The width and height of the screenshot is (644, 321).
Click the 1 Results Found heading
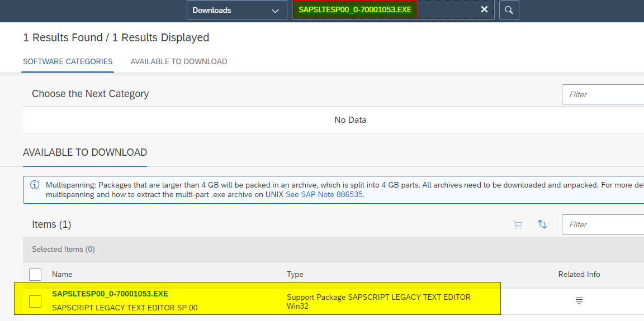click(x=116, y=38)
